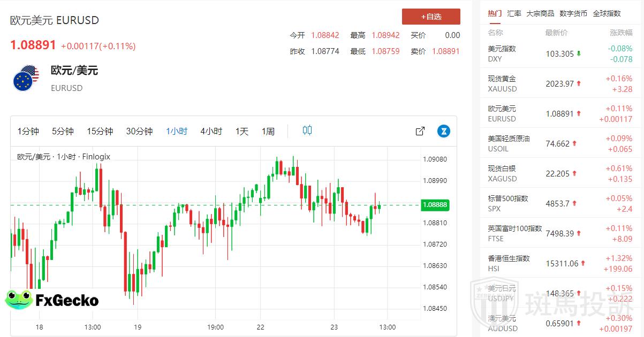Click the EUR/USD flag pair icon
This screenshot has height=337, width=644.
tap(26, 78)
